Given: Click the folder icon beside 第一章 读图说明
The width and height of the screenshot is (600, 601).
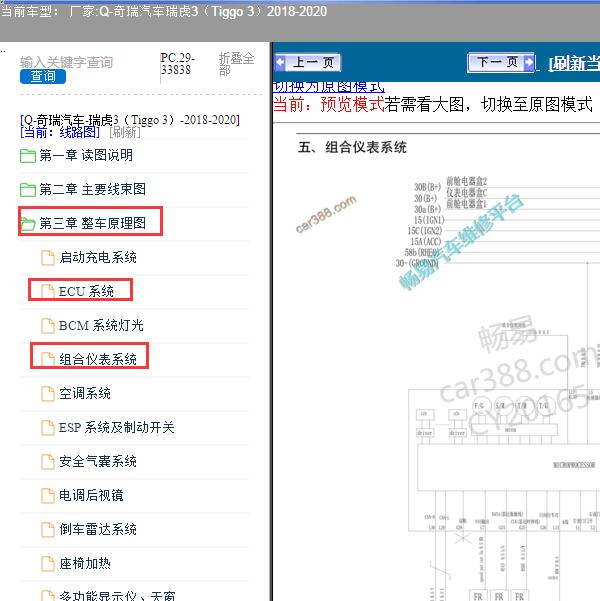Looking at the screenshot, I should tap(28, 156).
